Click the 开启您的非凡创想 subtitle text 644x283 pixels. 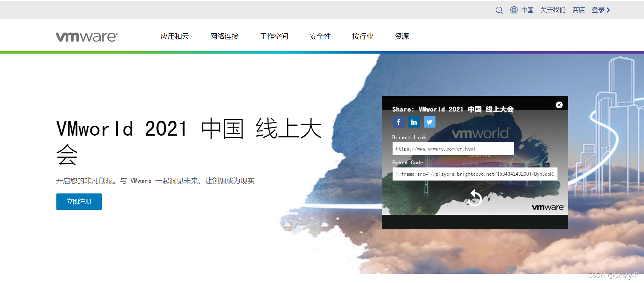coord(155,181)
